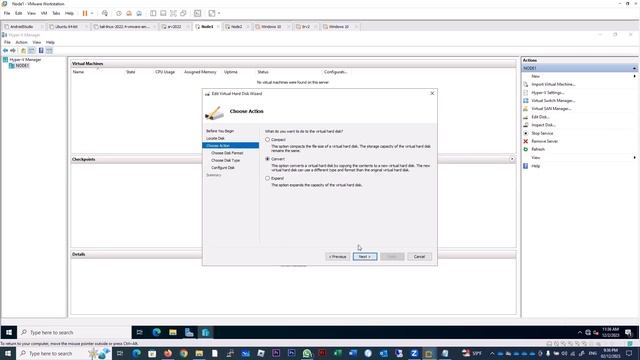Toggle the Show/Hide Action Pane toolbar icon
The image size is (640, 360).
point(49,51)
